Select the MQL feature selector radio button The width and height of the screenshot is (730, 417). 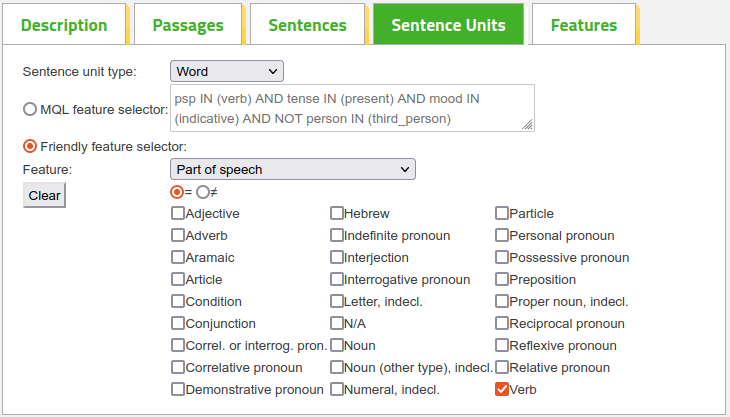tap(30, 109)
